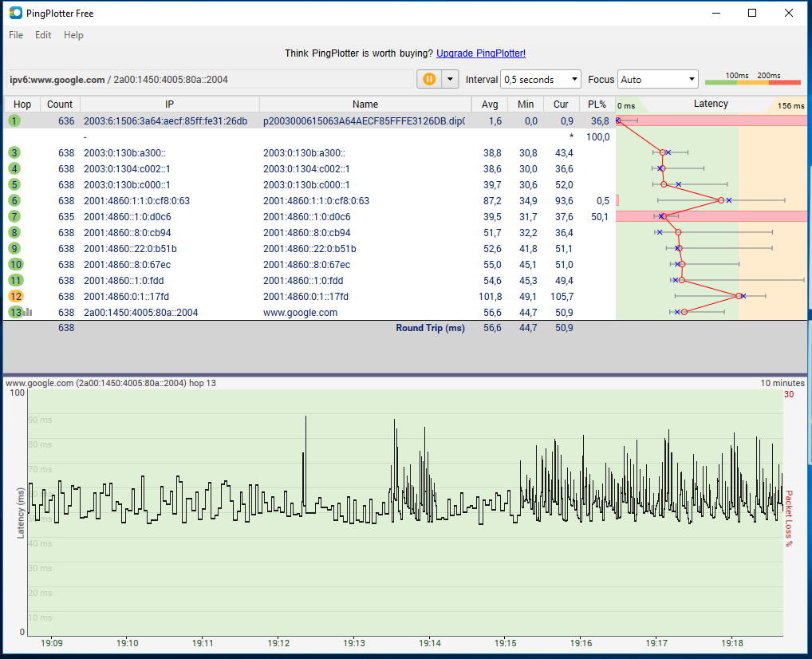Open the Focus dropdown set to Auto
812x659 pixels.
tap(658, 79)
